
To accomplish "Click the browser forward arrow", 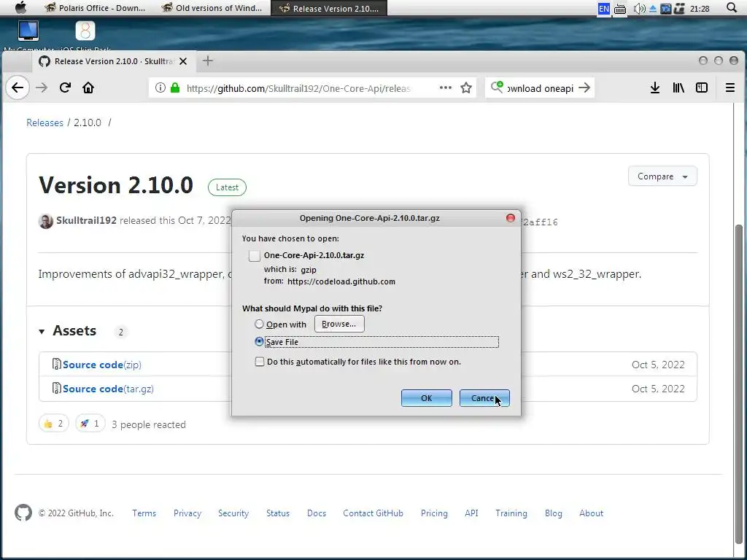I will point(42,87).
